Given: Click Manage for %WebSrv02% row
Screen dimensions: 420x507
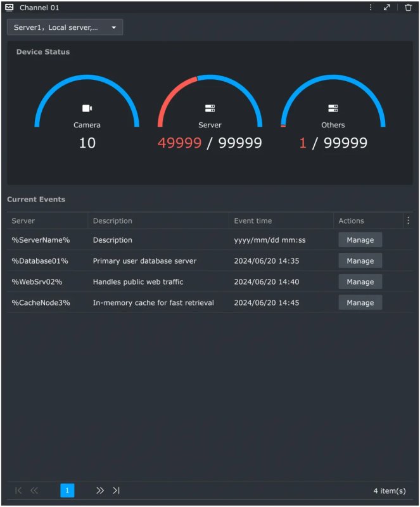Looking at the screenshot, I should click(x=360, y=281).
